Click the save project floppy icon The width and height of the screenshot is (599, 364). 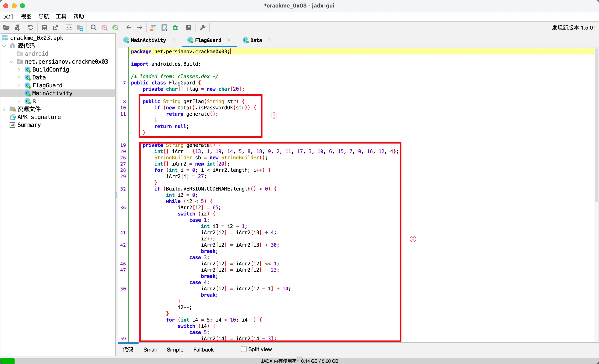[44, 28]
